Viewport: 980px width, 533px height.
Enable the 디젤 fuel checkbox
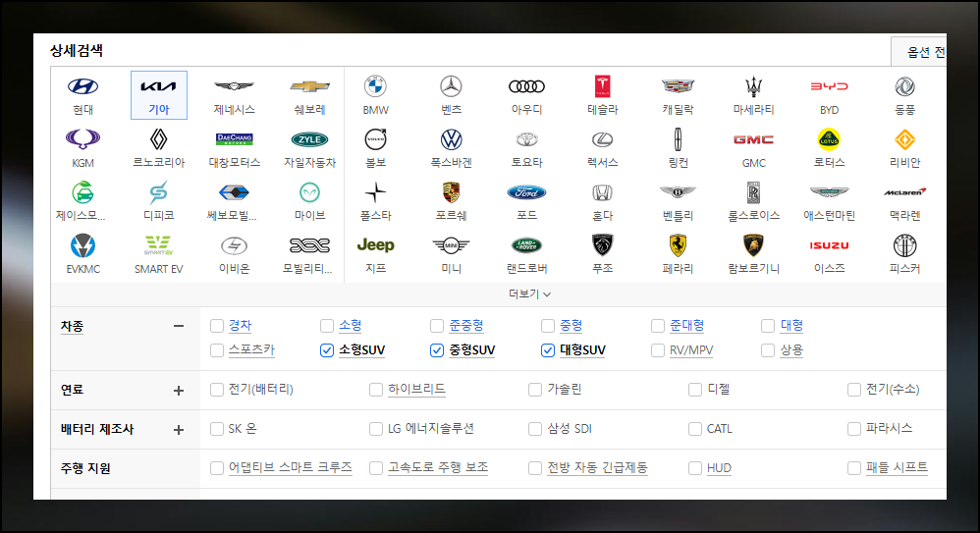695,390
